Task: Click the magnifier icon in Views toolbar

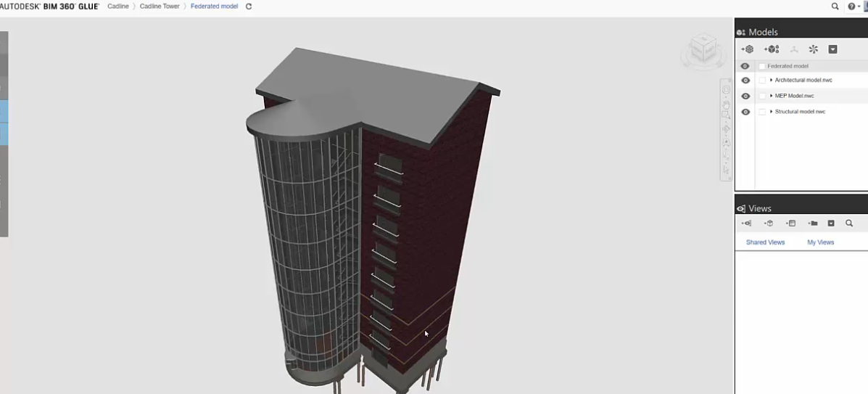Action: (849, 223)
